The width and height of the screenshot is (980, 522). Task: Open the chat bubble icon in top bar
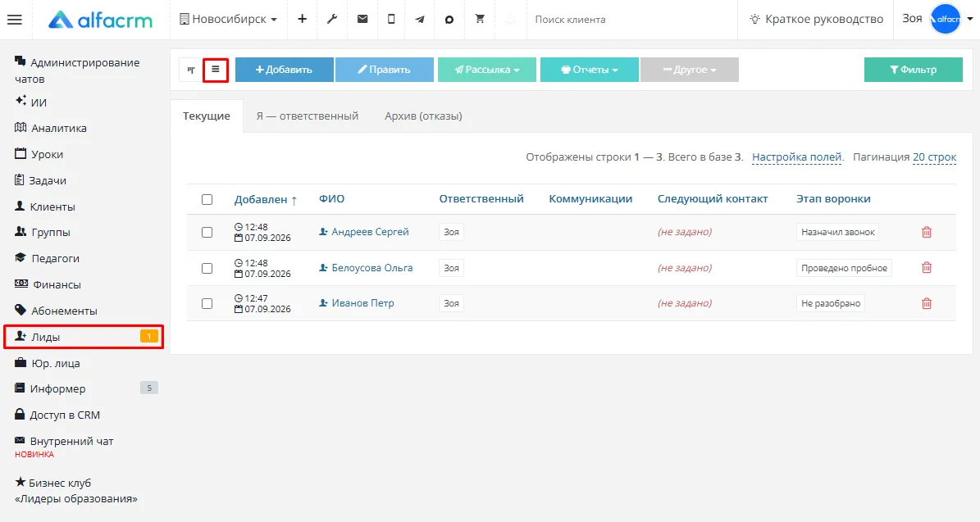[x=449, y=20]
